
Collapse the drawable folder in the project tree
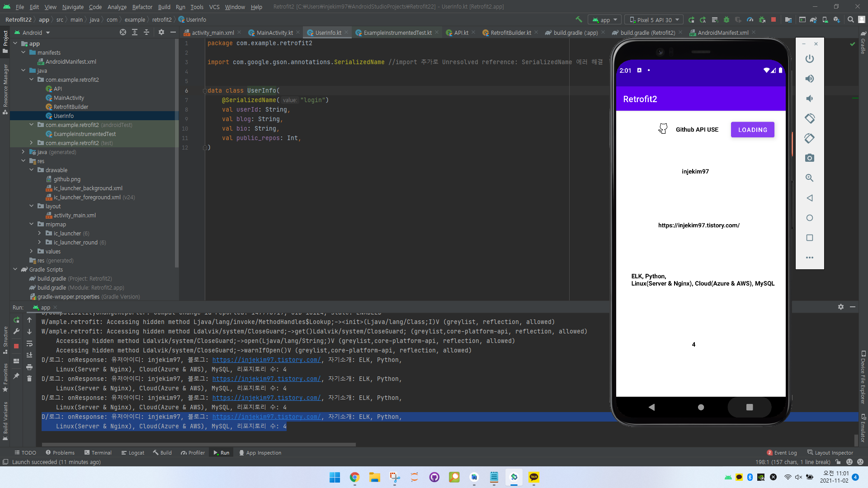32,170
